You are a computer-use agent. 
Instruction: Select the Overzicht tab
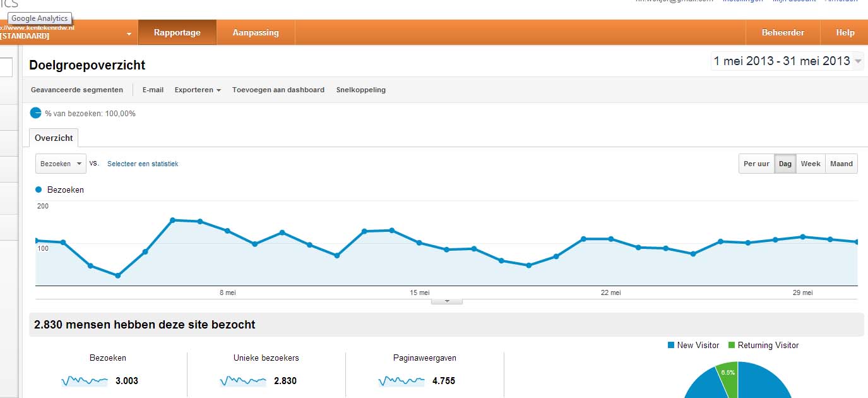54,138
